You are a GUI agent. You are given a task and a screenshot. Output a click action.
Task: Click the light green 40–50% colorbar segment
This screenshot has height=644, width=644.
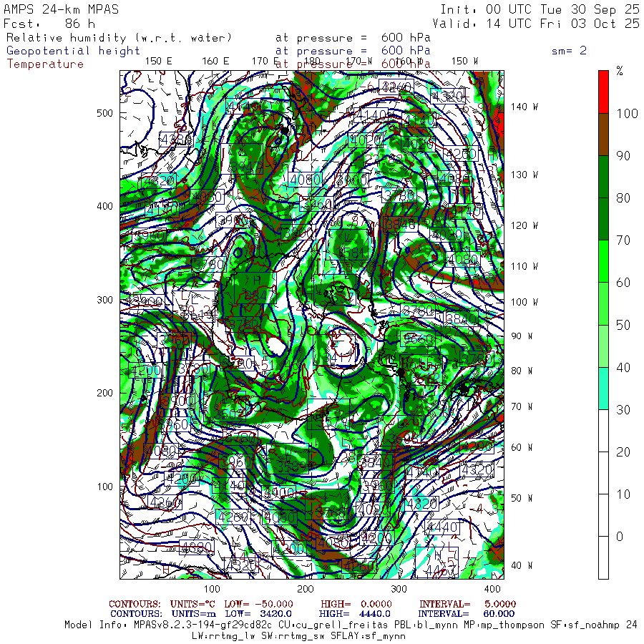603,346
